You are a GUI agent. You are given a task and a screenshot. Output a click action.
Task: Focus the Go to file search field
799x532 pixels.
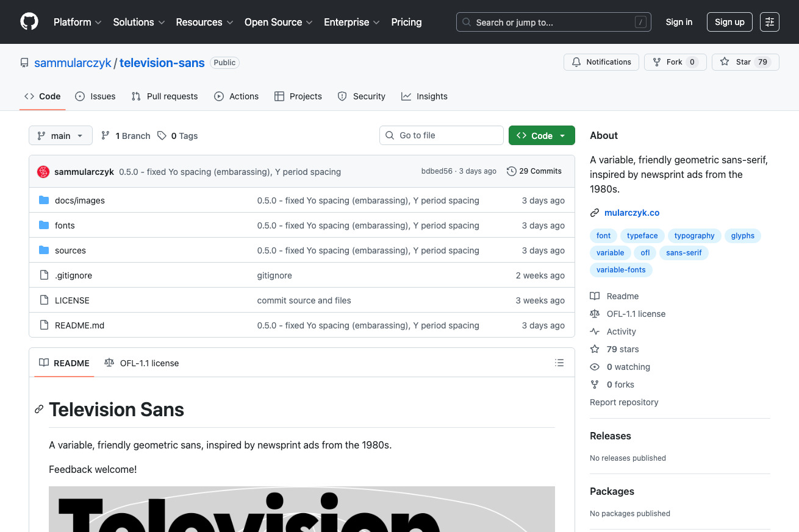click(442, 135)
